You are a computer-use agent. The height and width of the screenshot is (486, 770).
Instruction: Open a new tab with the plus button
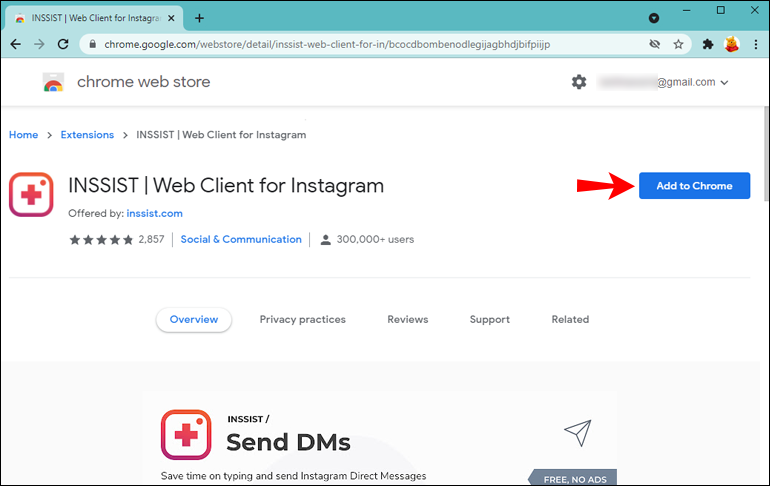(199, 18)
